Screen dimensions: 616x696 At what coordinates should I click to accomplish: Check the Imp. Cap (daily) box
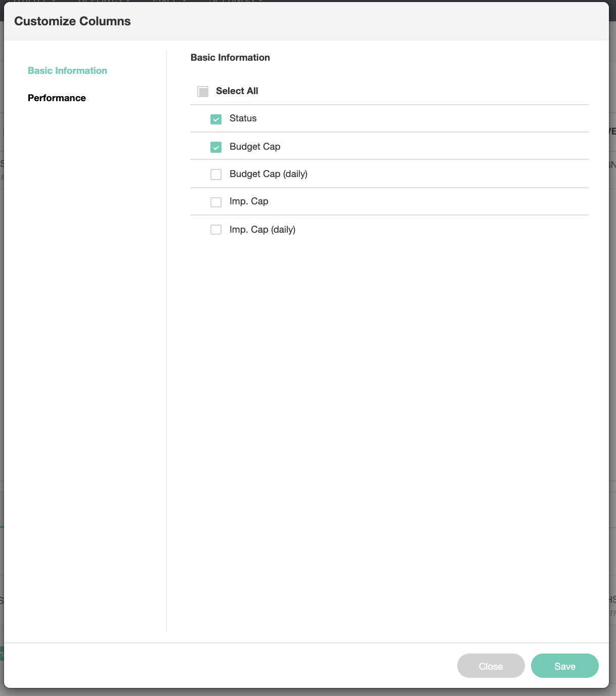point(216,230)
